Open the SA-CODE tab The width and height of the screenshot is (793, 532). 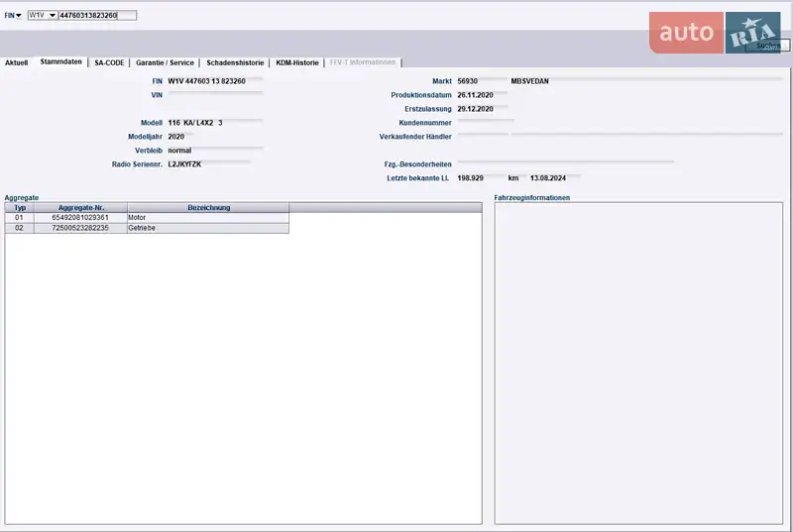[x=109, y=62]
